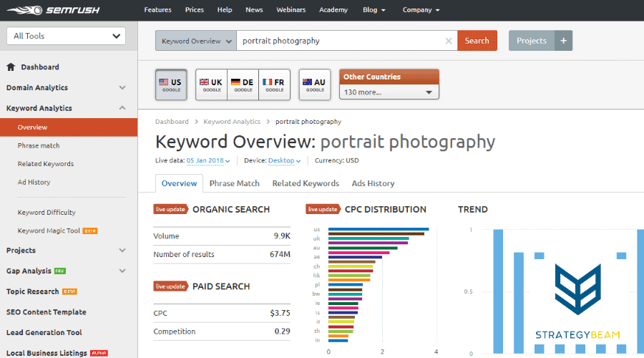Click the Competition value 0.29
The image size is (644, 358).
[x=282, y=332]
